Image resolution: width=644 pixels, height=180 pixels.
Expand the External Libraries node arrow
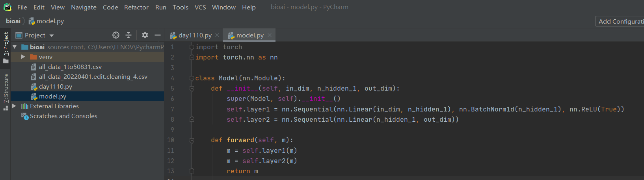[x=15, y=106]
